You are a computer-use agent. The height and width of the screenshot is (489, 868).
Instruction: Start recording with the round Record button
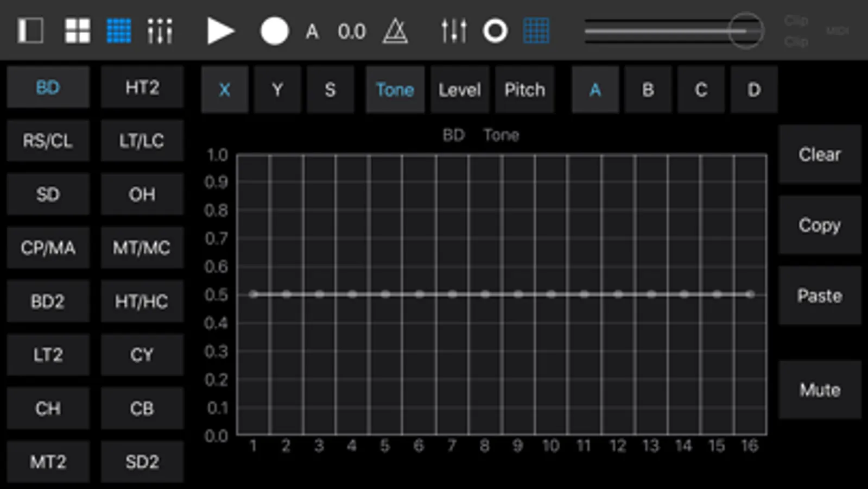pyautogui.click(x=274, y=31)
